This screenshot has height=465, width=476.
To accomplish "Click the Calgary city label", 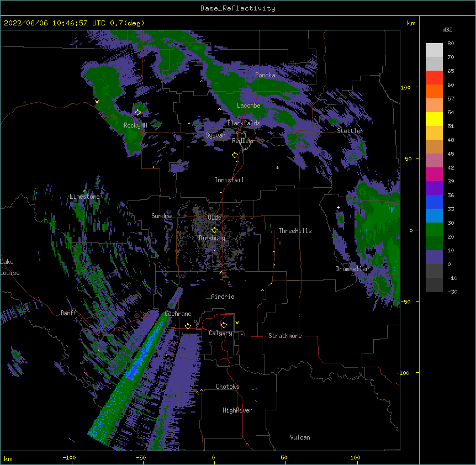I will point(220,333).
